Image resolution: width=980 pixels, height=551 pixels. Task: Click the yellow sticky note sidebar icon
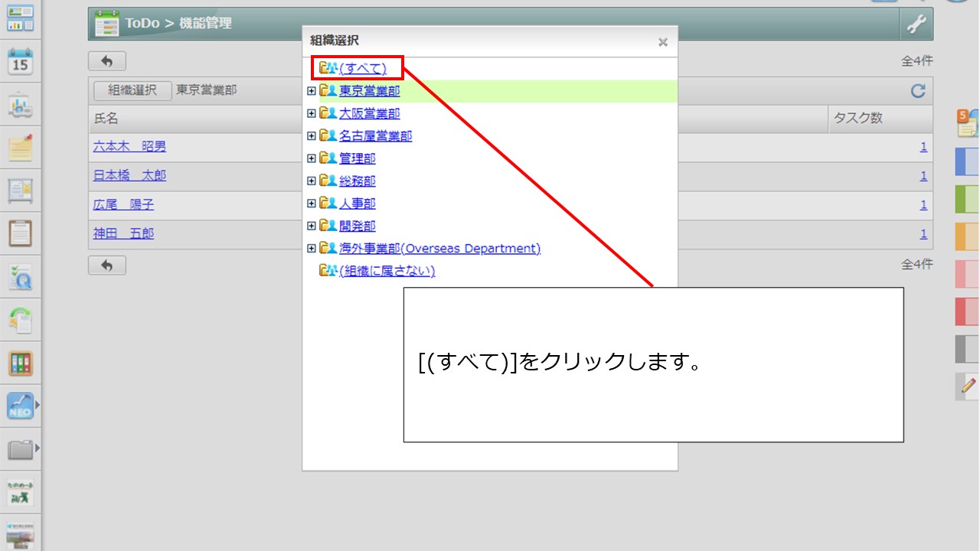(x=20, y=147)
